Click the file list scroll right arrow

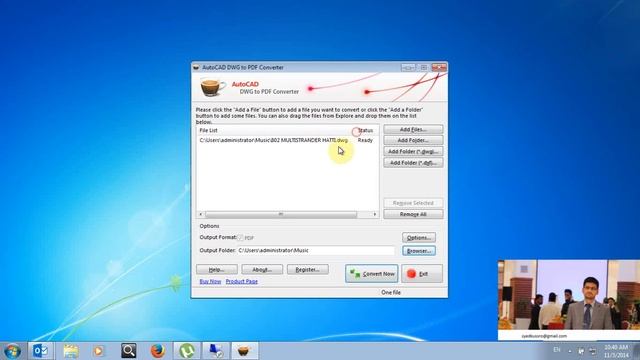click(375, 214)
